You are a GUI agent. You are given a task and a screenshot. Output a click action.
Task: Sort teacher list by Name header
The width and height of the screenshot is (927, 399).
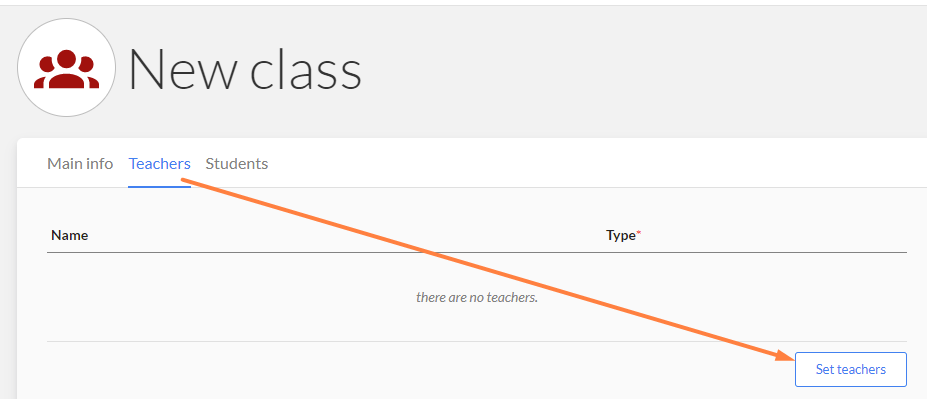tap(70, 235)
